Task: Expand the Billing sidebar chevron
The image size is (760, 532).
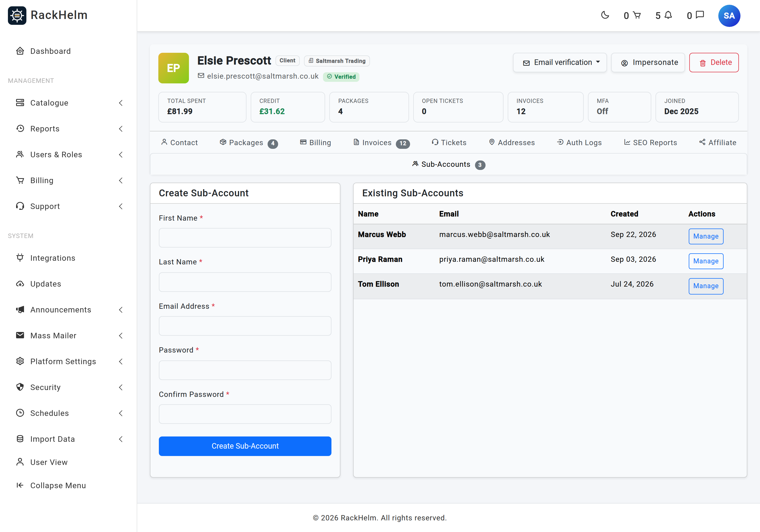Action: click(x=121, y=180)
